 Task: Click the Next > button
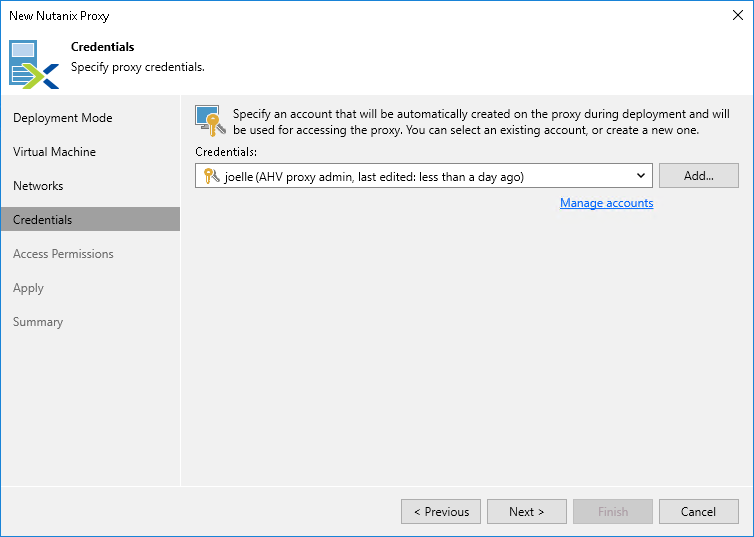[527, 512]
